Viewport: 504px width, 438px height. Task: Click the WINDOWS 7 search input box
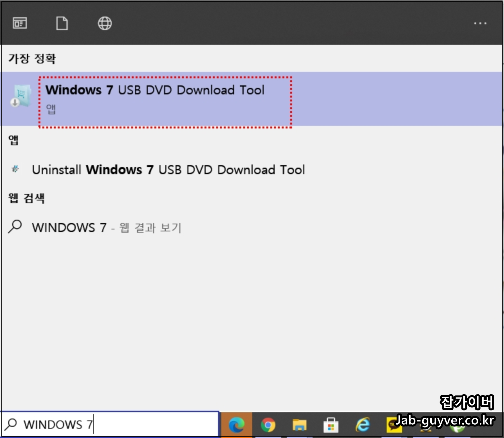coord(110,424)
